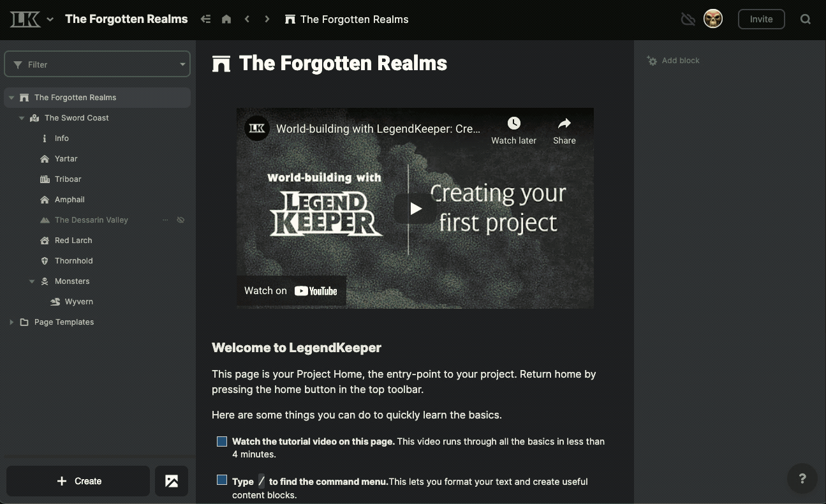Open the Thornhold page
This screenshot has height=504, width=826.
(73, 261)
